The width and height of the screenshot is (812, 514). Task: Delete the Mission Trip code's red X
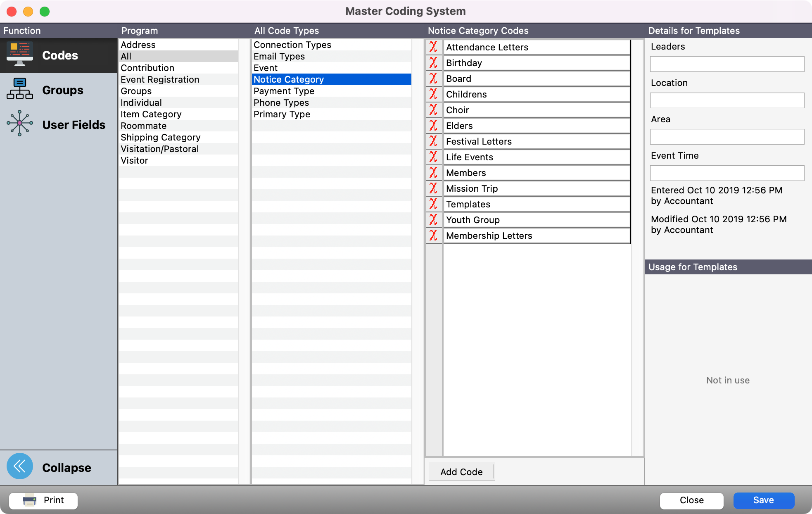tap(434, 188)
